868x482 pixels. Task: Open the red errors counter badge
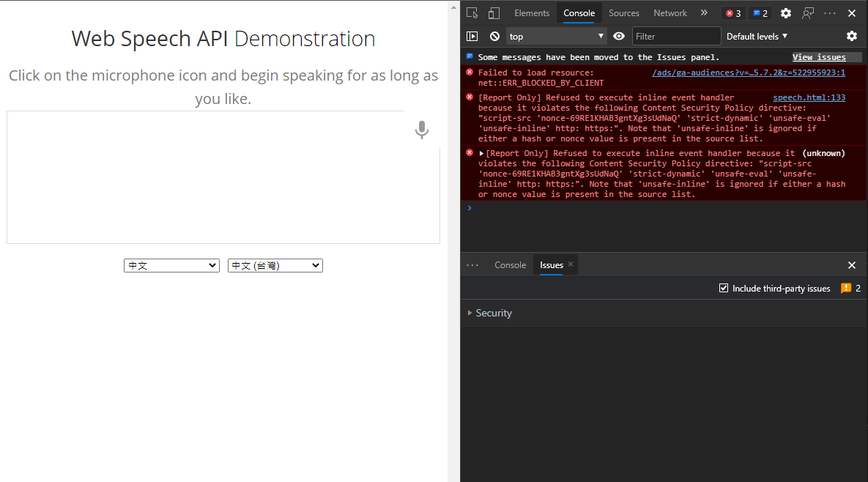pos(733,13)
